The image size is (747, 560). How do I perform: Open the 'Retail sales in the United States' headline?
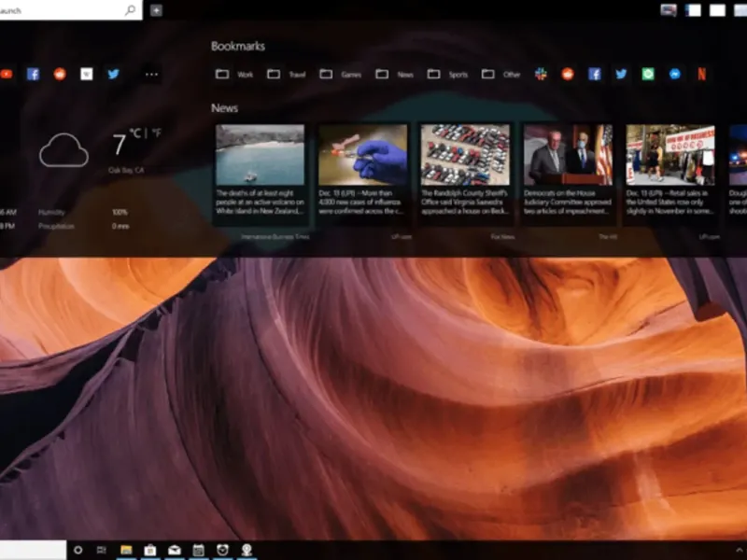click(x=669, y=202)
